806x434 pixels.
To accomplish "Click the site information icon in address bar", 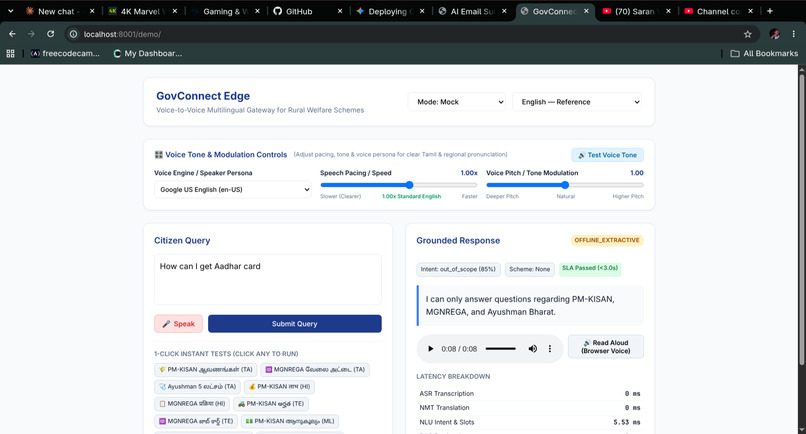I will coord(74,34).
